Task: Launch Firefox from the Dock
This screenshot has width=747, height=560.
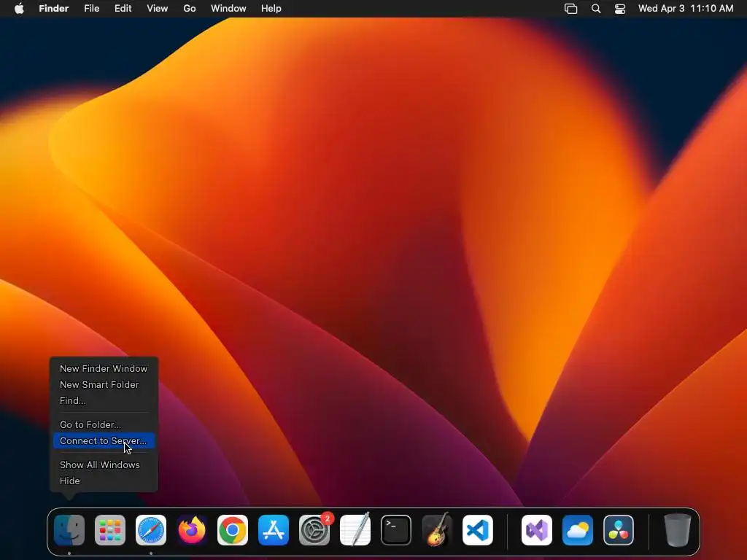Action: (192, 530)
